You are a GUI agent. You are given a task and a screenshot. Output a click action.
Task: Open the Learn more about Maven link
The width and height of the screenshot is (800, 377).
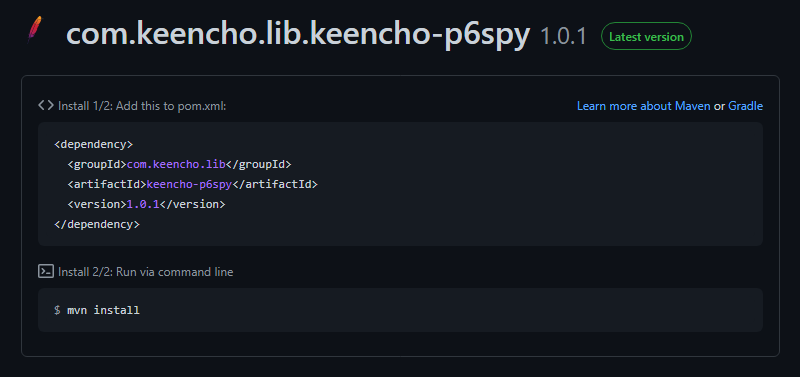[x=643, y=106]
